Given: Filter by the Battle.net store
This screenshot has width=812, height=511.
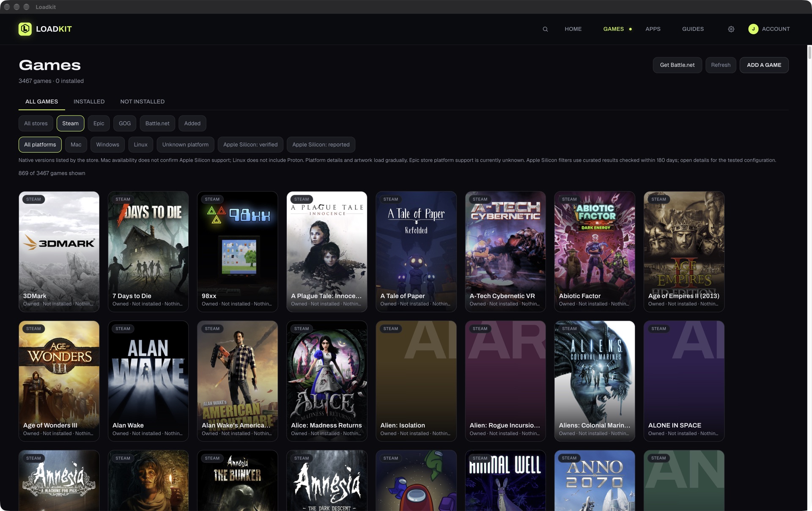Looking at the screenshot, I should coord(157,124).
